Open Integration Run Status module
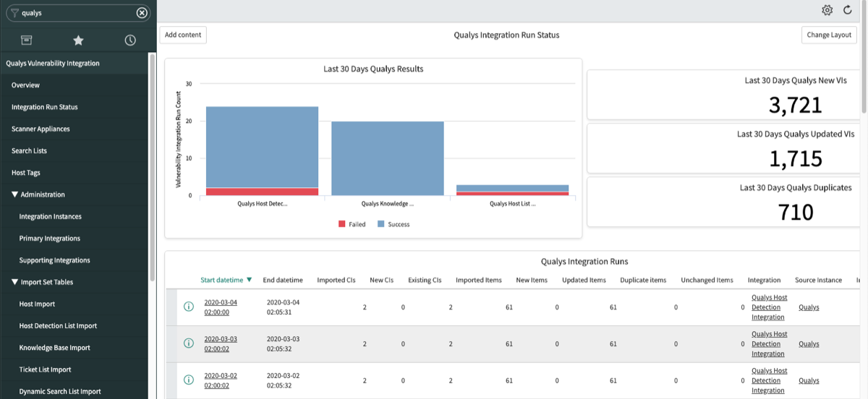 click(45, 107)
